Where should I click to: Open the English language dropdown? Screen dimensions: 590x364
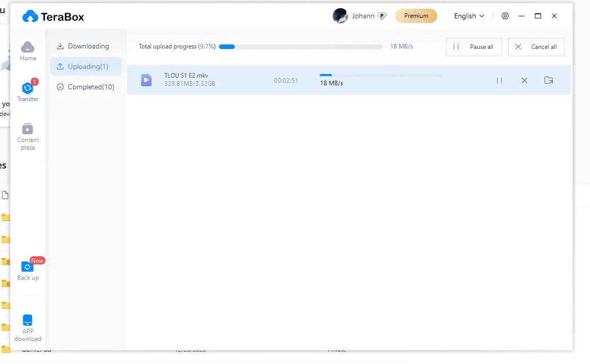(x=469, y=16)
